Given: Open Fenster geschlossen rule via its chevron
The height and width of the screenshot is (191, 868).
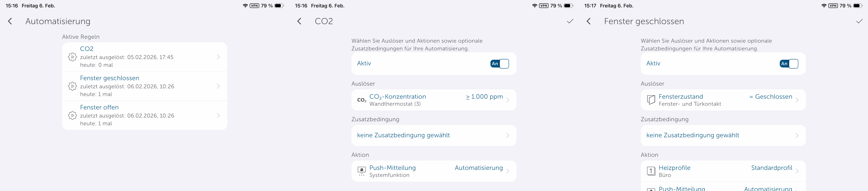Looking at the screenshot, I should click(218, 86).
